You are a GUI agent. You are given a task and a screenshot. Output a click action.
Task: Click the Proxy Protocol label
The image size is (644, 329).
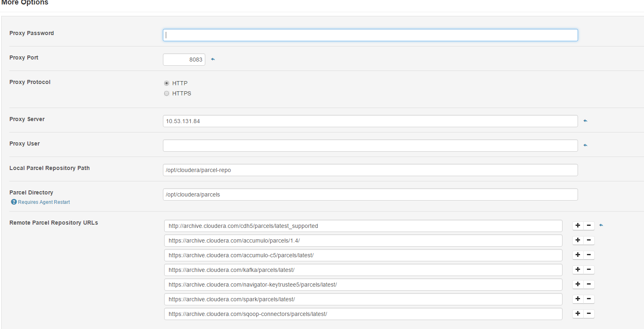[x=30, y=82]
